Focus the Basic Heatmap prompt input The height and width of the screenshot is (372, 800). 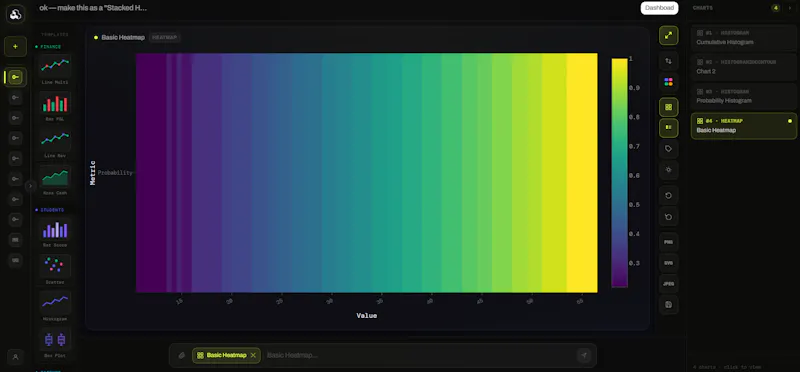coord(418,356)
